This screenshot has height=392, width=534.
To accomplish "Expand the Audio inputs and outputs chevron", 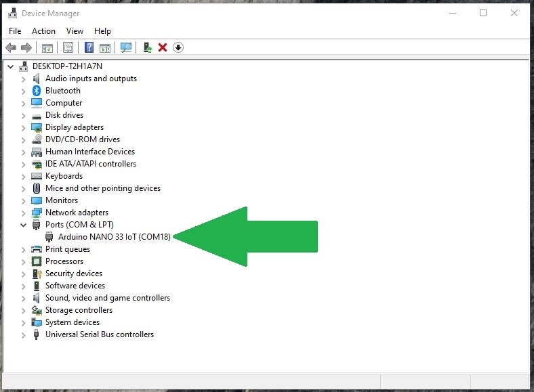I will point(23,79).
